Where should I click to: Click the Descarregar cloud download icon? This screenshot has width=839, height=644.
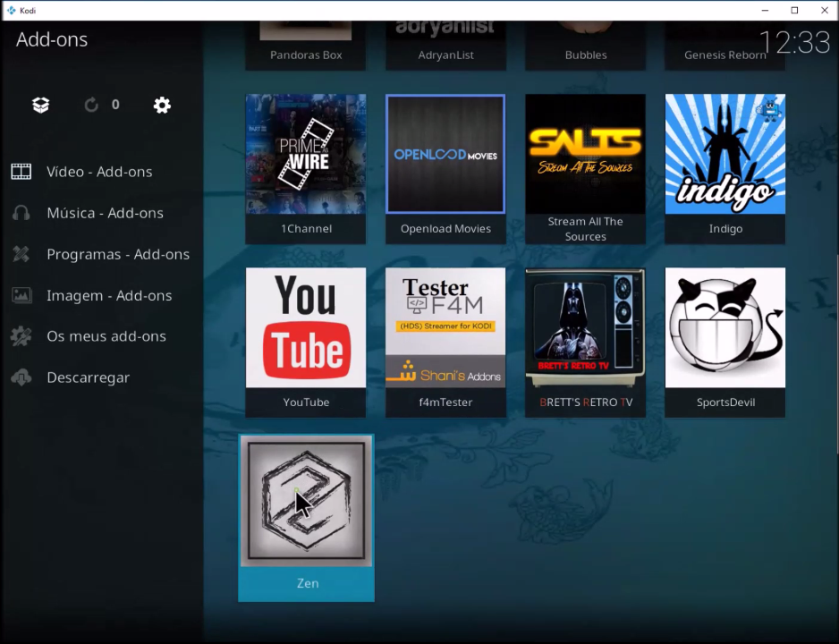click(21, 377)
